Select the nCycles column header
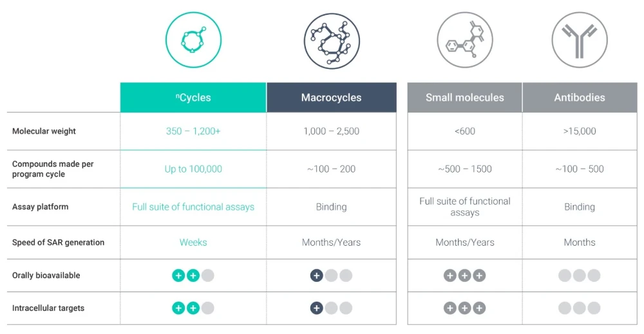Screen dimensions: 644x334 pos(193,97)
